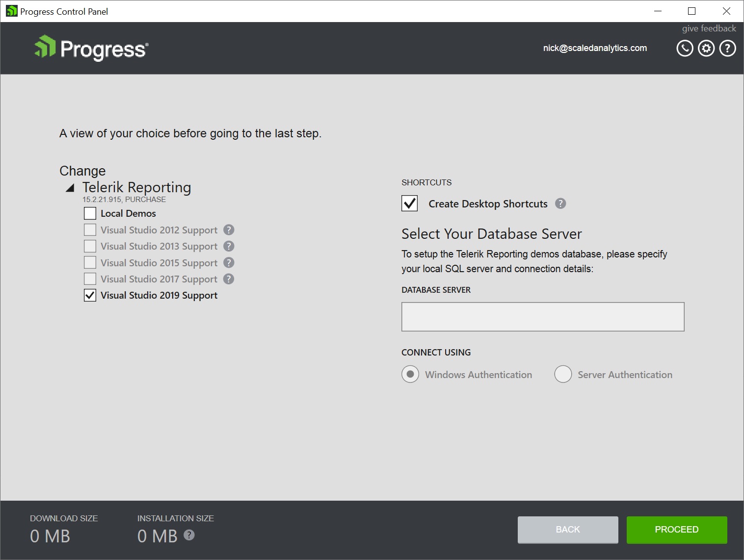Viewport: 744px width, 560px height.
Task: Maximize the Progress Control Panel window
Action: 692,11
